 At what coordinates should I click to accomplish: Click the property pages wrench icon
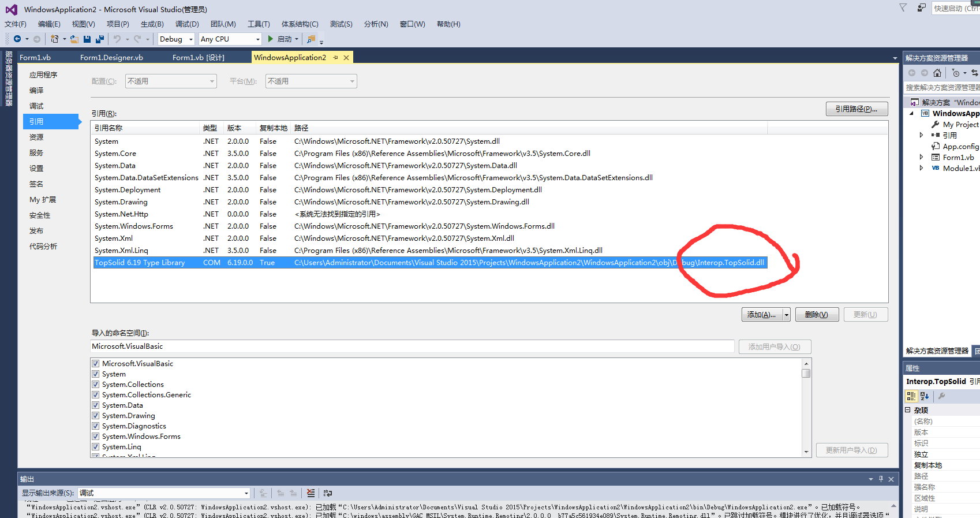[941, 396]
